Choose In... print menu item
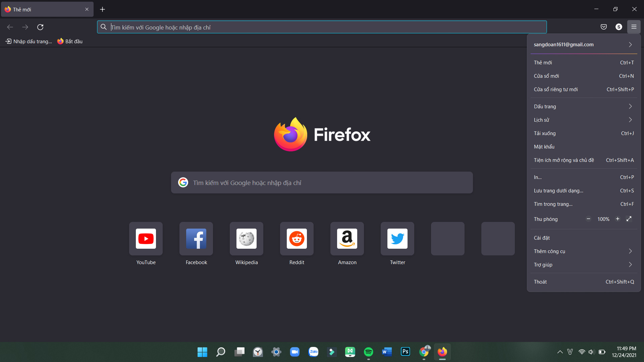644x362 pixels. 584,177
